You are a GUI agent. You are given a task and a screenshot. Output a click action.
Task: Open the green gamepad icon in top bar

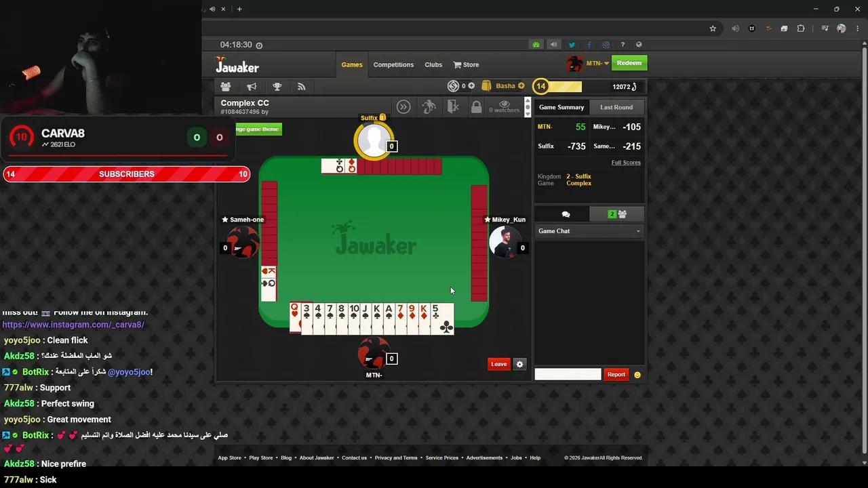click(536, 45)
